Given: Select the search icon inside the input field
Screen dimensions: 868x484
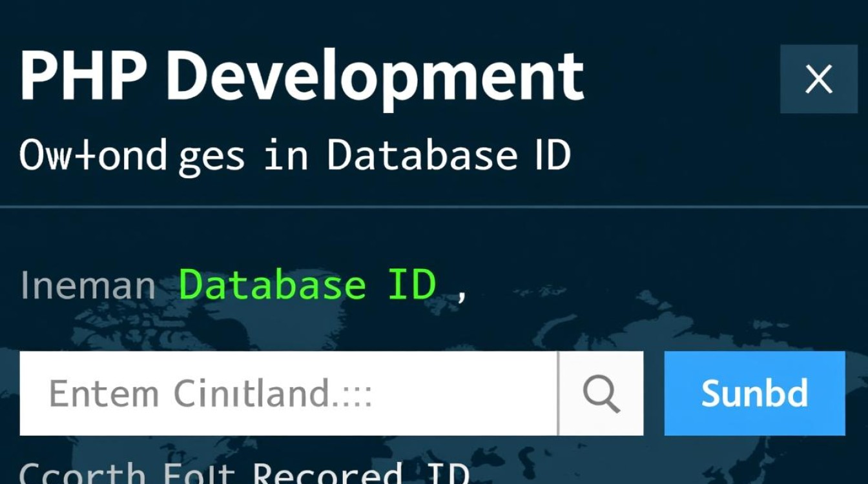Looking at the screenshot, I should [601, 393].
